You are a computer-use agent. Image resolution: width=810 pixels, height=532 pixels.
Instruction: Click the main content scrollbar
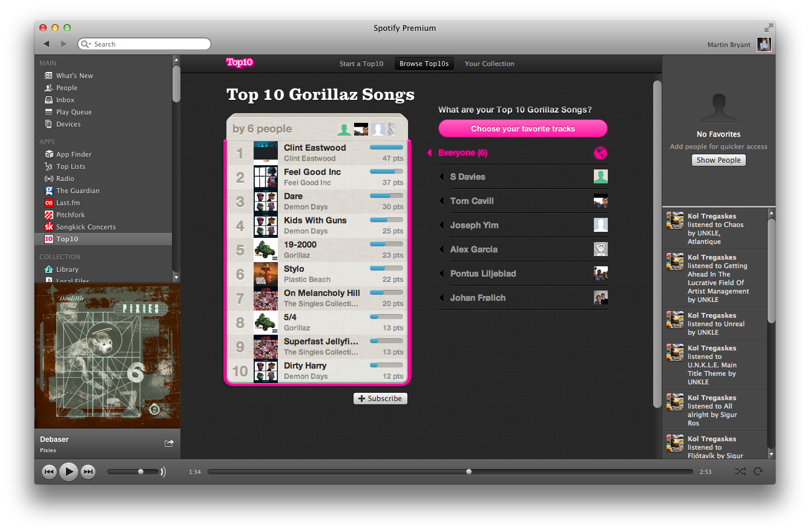[x=657, y=244]
